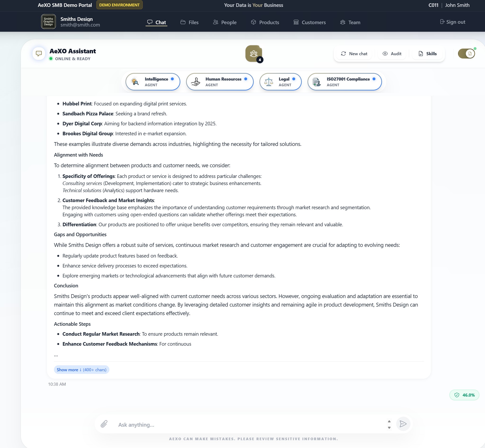This screenshot has width=485, height=448.
Task: Send message with the arrow icon
Action: [403, 424]
